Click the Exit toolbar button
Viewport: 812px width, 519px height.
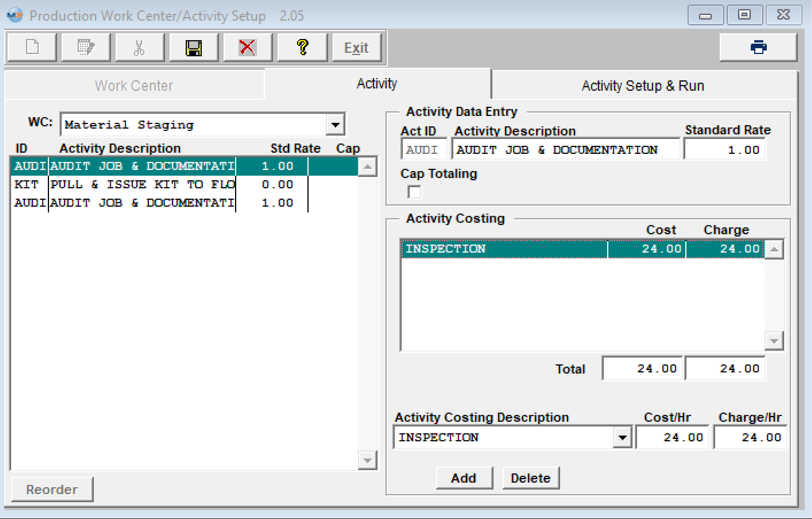(x=356, y=47)
